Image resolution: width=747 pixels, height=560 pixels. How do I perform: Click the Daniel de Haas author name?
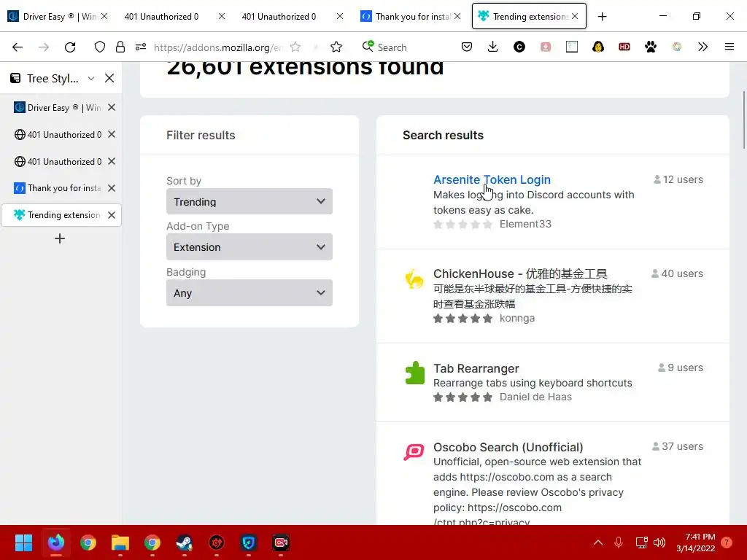(x=535, y=397)
